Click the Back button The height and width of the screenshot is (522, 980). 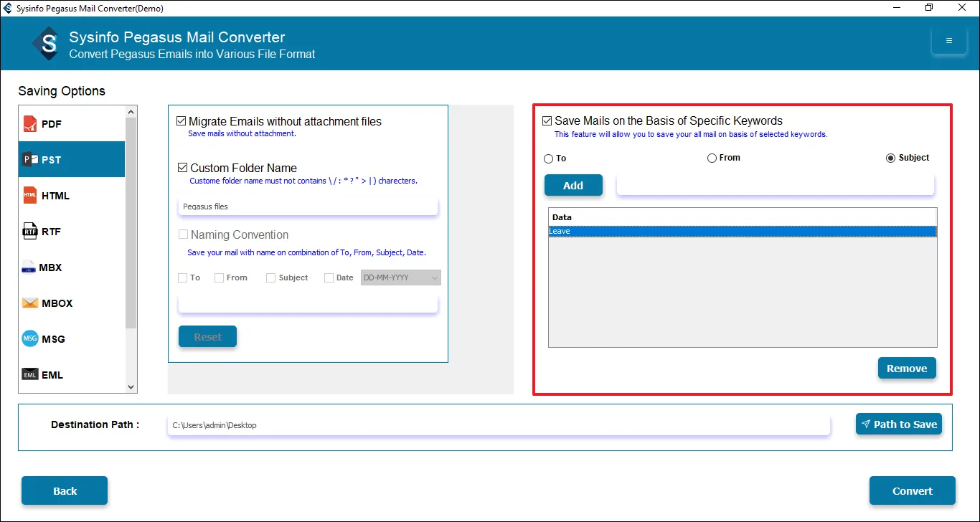[65, 490]
